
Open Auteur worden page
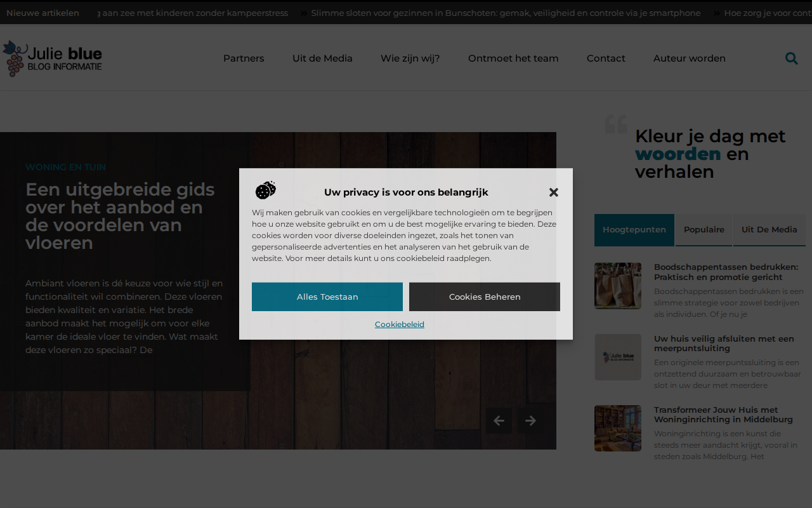690,58
